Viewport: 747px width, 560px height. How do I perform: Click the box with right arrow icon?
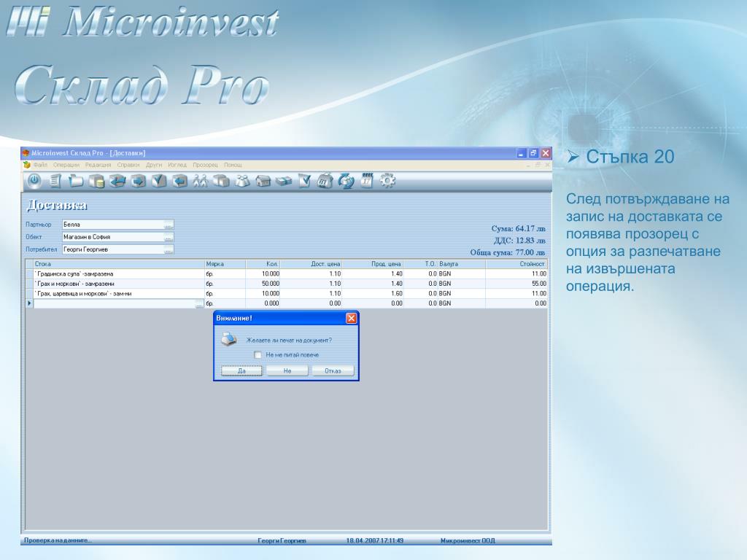pos(138,181)
